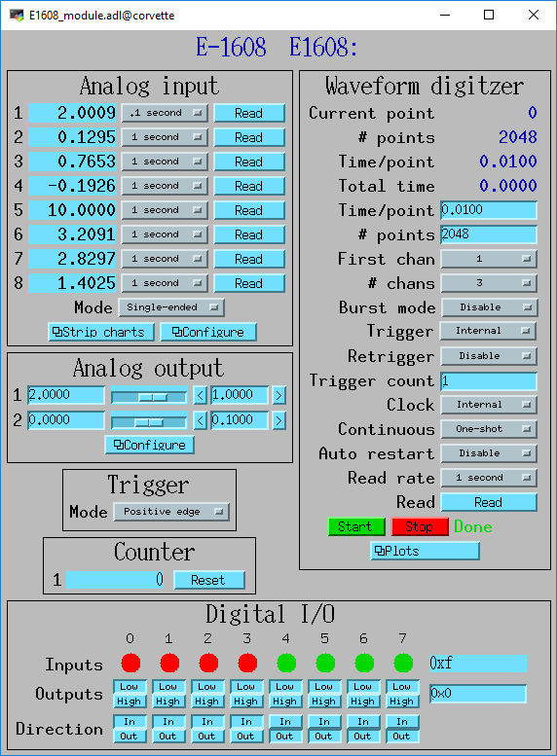Open the Strip charts related display

pos(101,332)
